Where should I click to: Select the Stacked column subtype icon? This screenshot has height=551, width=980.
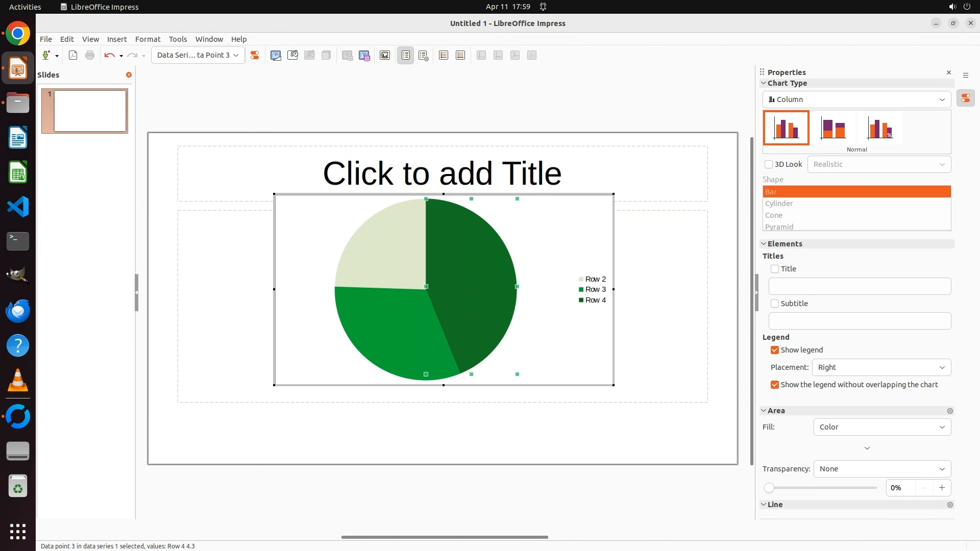pos(833,128)
